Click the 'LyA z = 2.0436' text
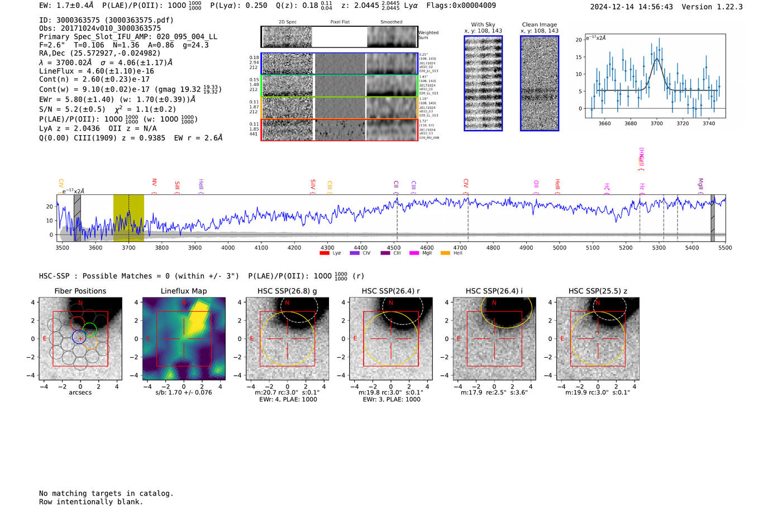782x532 pixels. [x=70, y=128]
